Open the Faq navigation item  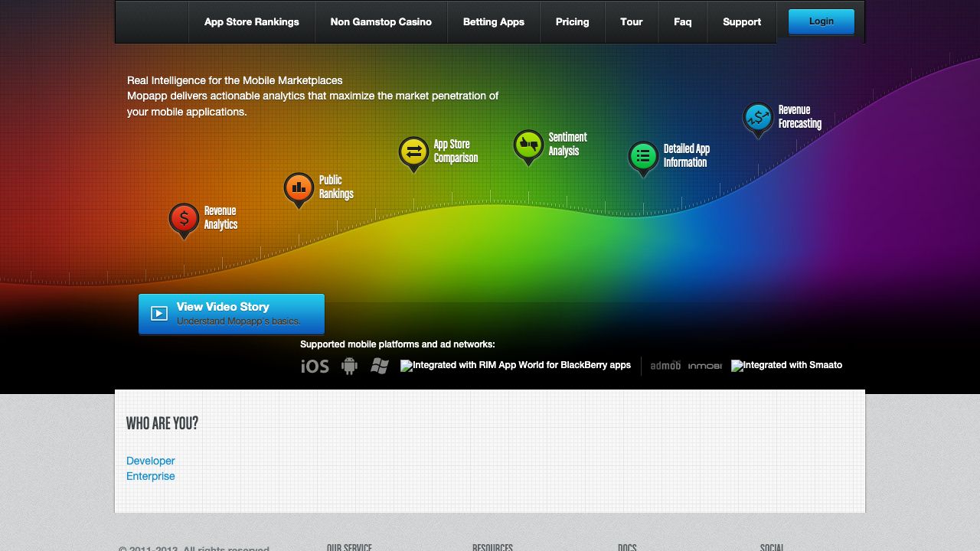[x=682, y=22]
